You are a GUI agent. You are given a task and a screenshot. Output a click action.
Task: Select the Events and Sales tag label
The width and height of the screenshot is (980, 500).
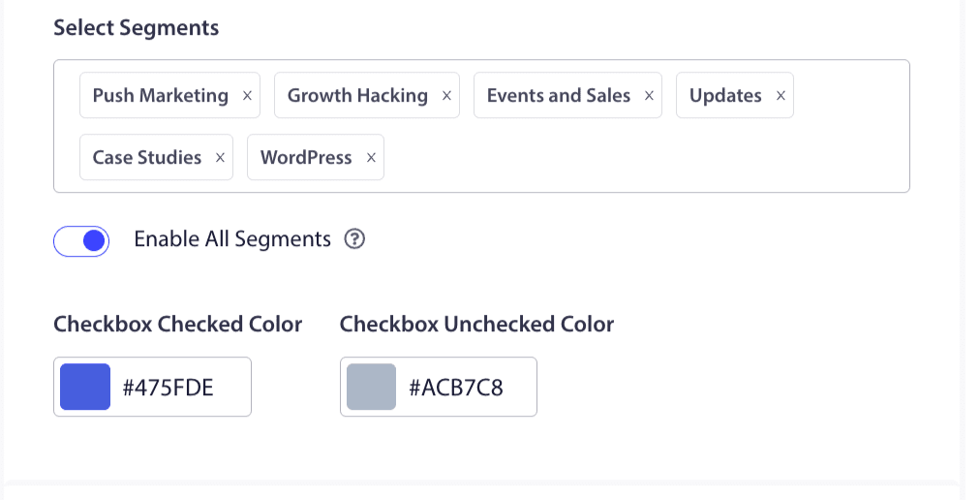pyautogui.click(x=559, y=96)
